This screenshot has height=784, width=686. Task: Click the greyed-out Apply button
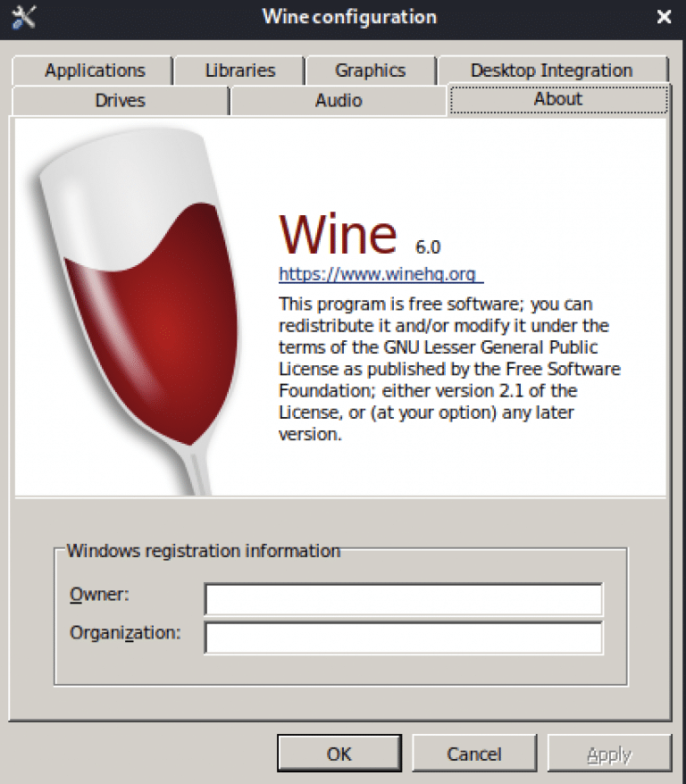tap(609, 753)
